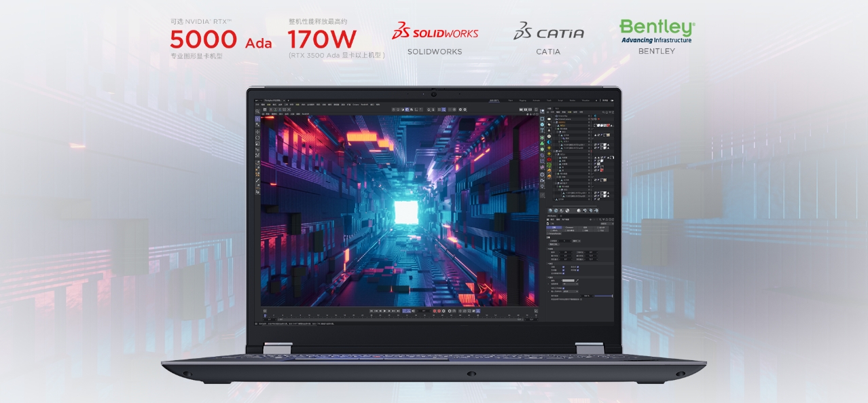
Task: Open the Rigging layout tab
Action: [522, 101]
